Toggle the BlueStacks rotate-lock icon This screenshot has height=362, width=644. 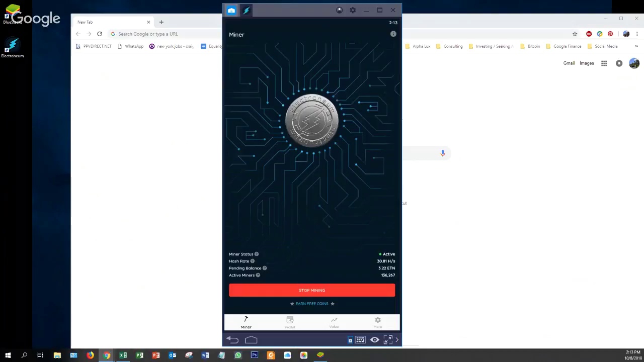coord(350,340)
